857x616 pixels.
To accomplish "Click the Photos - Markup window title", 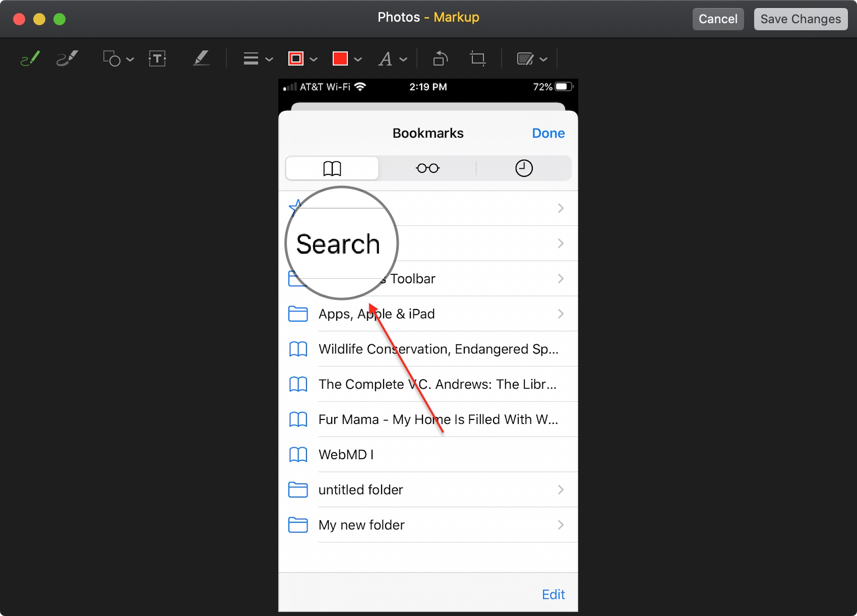I will pyautogui.click(x=428, y=18).
